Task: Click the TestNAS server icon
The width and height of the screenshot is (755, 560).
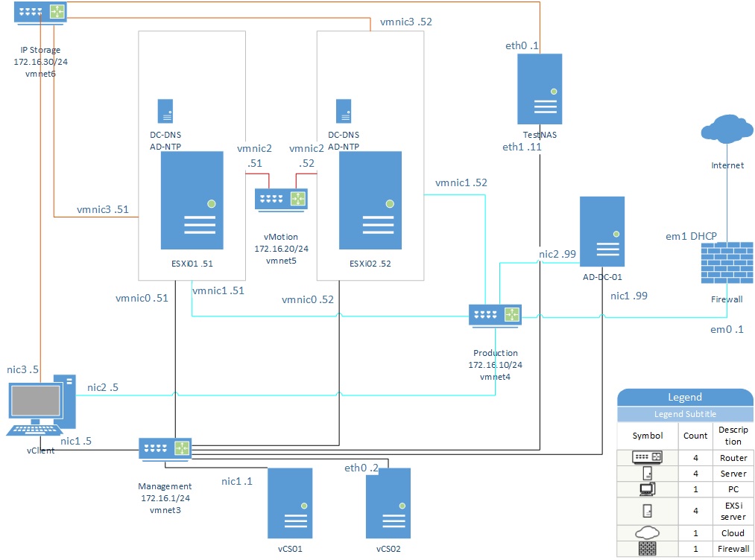Action: coord(540,89)
